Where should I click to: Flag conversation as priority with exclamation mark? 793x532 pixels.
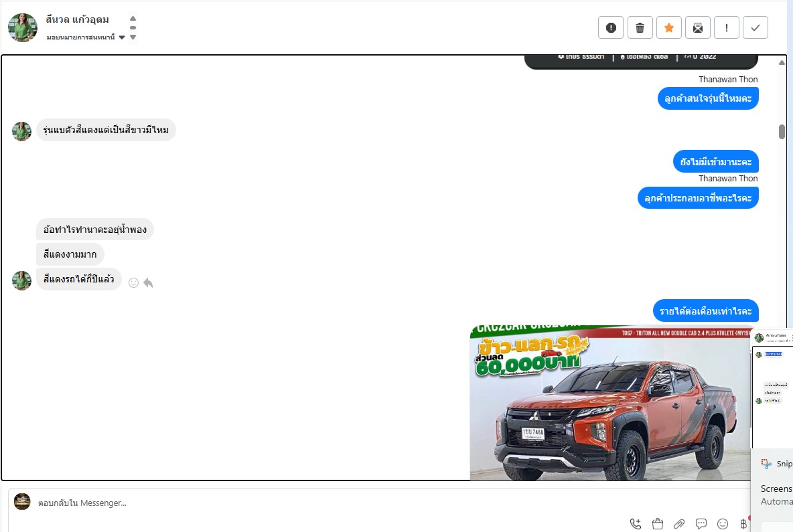(726, 27)
